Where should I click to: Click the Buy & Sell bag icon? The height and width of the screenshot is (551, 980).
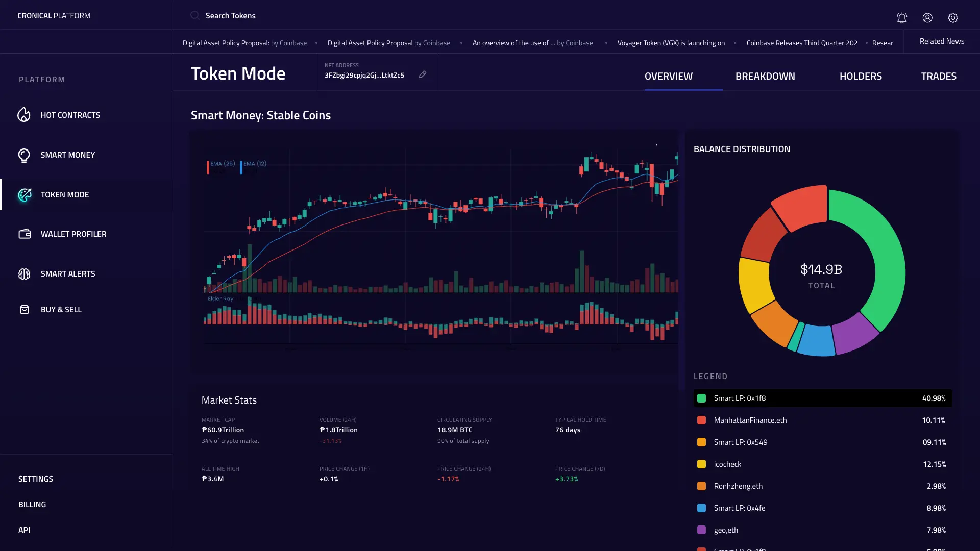(x=24, y=309)
